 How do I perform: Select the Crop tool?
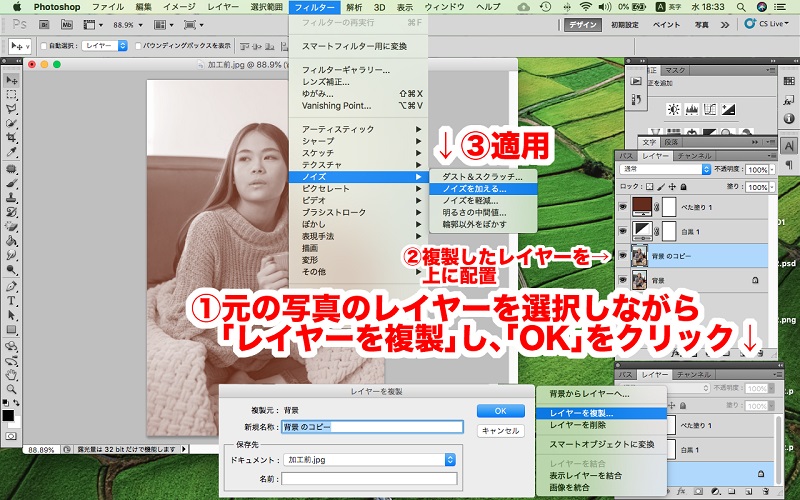[11, 138]
